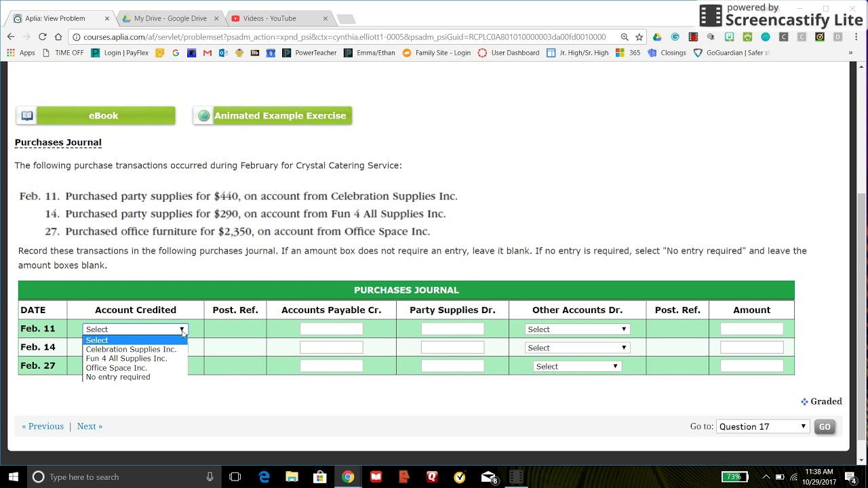
Task: Click the browser back arrow
Action: pos(11,37)
